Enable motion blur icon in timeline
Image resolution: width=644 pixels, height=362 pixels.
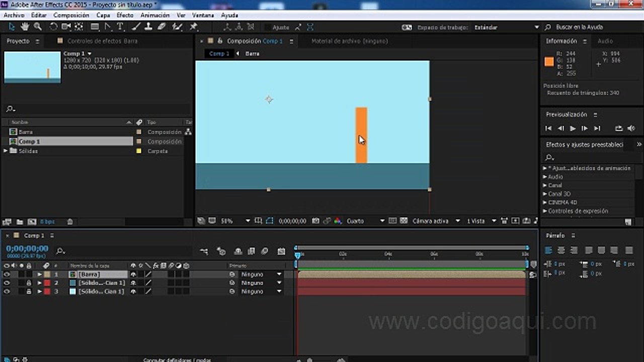click(x=265, y=251)
